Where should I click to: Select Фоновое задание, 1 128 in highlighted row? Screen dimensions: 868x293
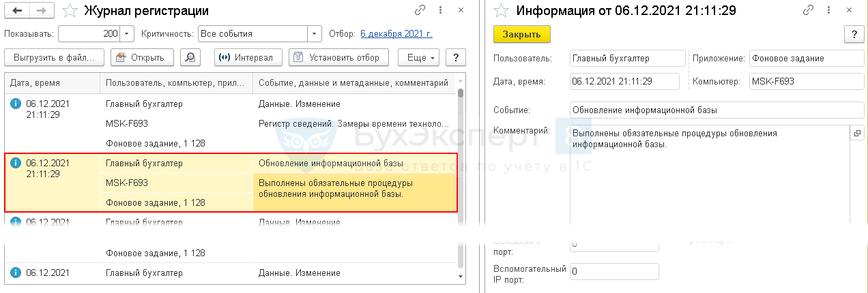(176, 202)
